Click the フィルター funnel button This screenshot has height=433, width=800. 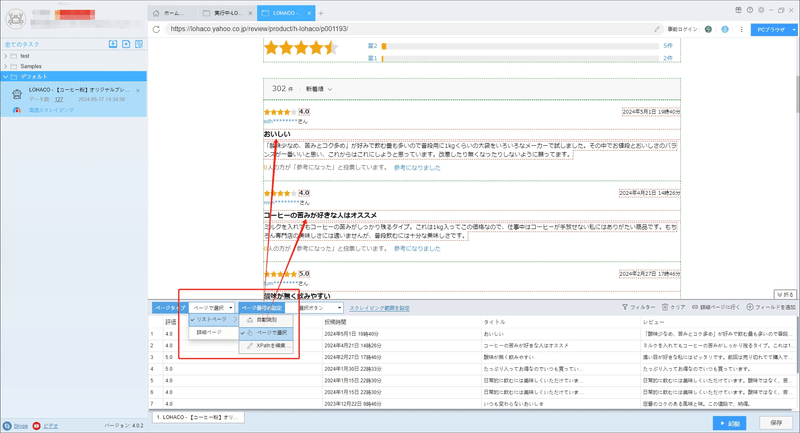(x=638, y=307)
